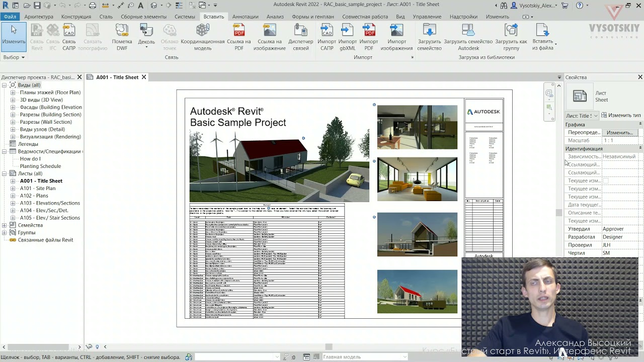
Task: Switch to the Аннотации ribbon tab
Action: point(246,17)
